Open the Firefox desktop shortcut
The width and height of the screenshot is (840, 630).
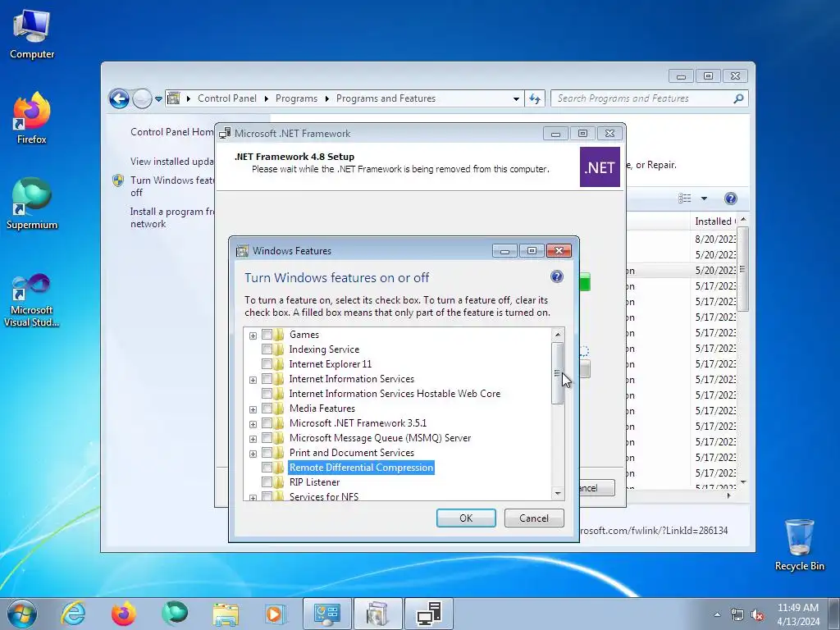[32, 118]
